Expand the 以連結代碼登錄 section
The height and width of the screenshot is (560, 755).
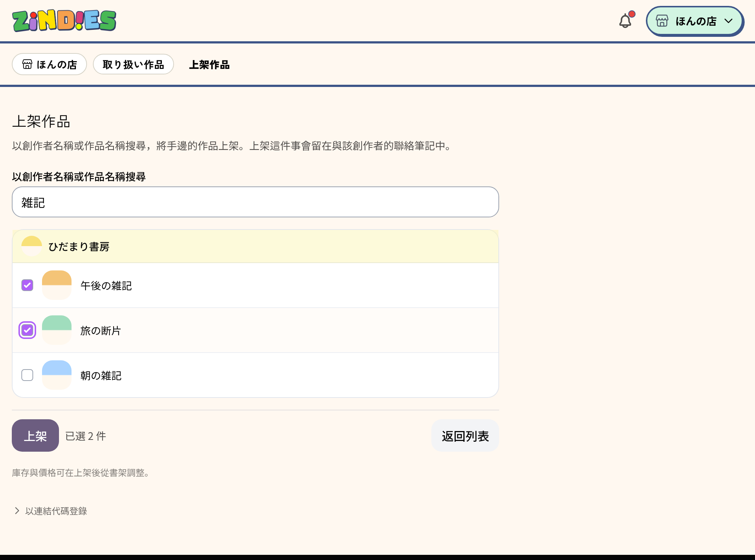[50, 511]
